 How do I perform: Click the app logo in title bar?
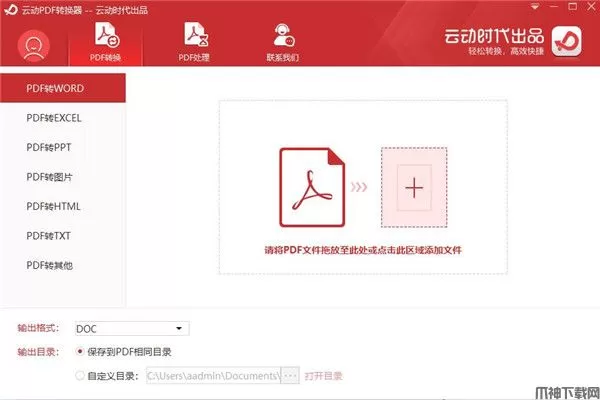click(x=11, y=10)
